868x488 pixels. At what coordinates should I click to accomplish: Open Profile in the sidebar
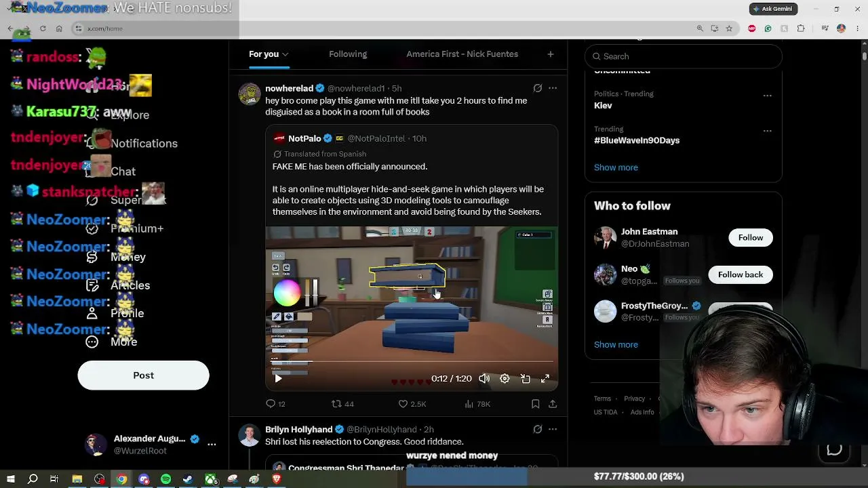(115, 313)
